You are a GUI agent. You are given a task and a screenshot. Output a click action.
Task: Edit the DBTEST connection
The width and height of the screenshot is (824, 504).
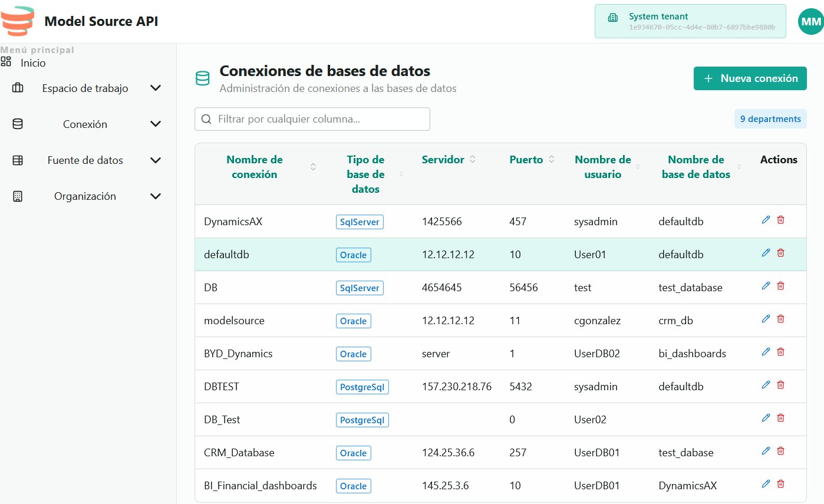click(x=766, y=385)
